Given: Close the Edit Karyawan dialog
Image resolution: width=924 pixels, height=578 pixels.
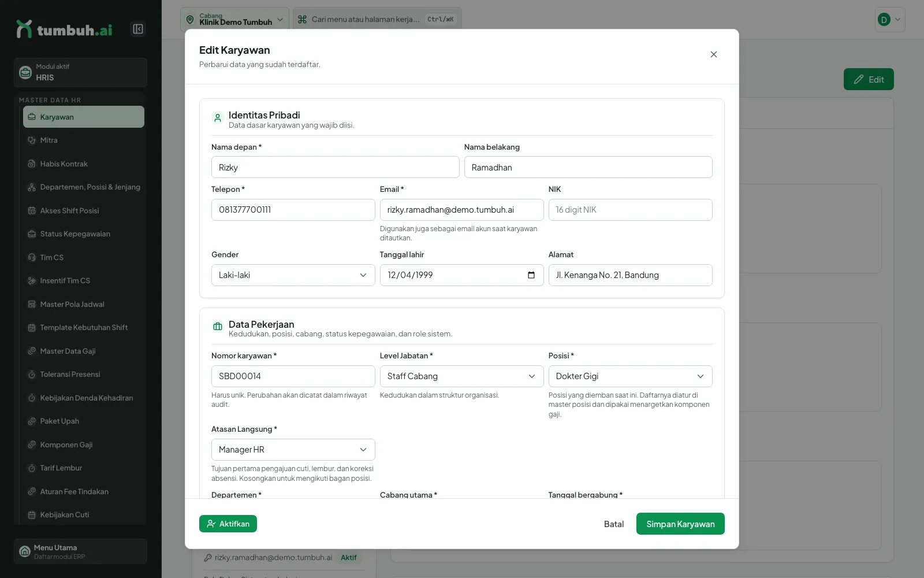Looking at the screenshot, I should coord(714,54).
